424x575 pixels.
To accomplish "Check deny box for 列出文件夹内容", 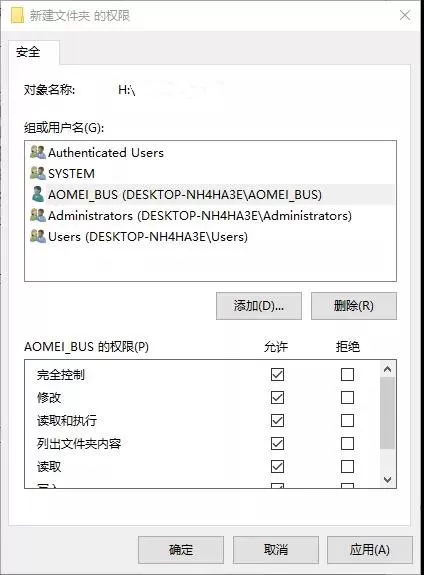I will pyautogui.click(x=347, y=444).
